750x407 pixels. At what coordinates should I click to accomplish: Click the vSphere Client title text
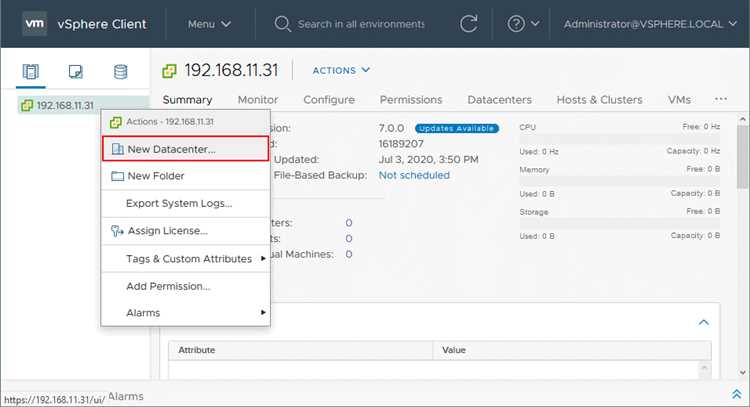point(102,24)
